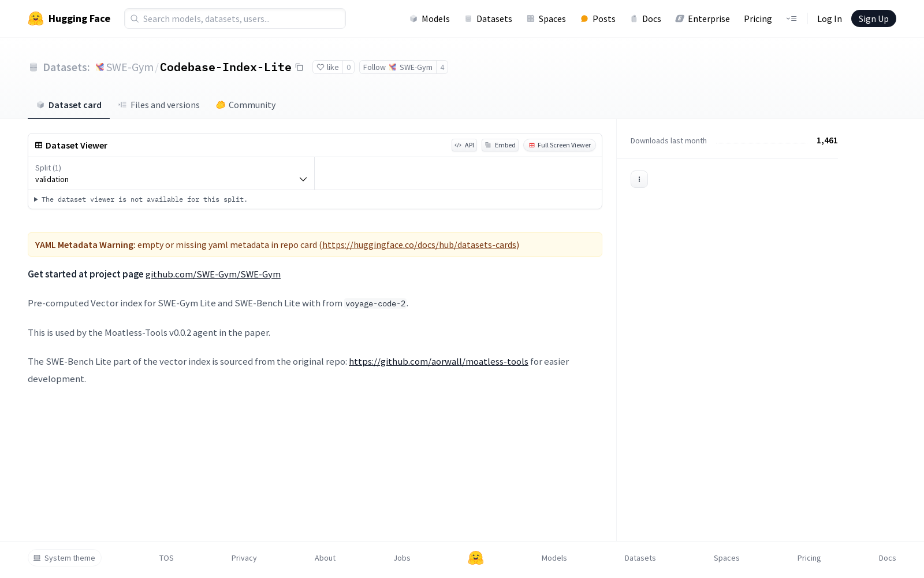This screenshot has width=924, height=578.
Task: Click the TOS footer link
Action: pyautogui.click(x=166, y=558)
